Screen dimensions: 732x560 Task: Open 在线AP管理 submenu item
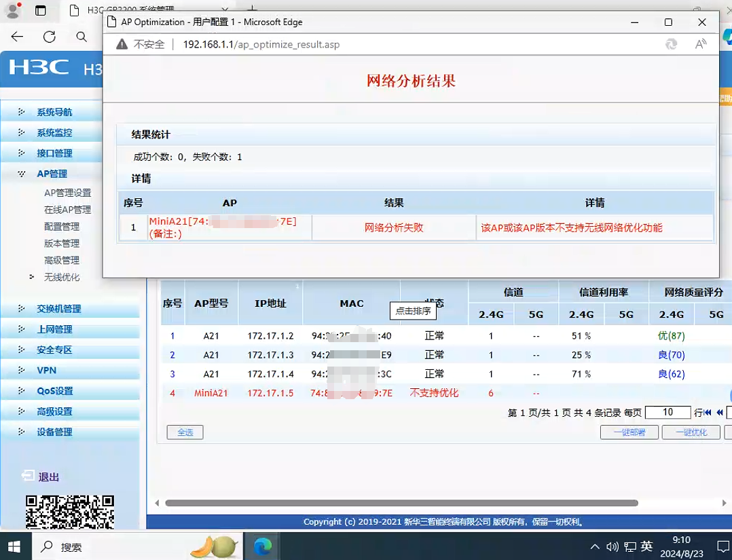(68, 210)
